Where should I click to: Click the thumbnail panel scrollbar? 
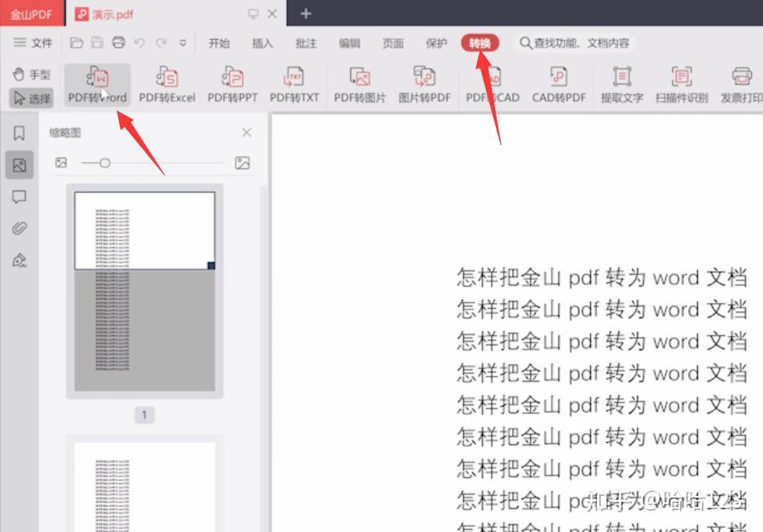click(x=263, y=358)
